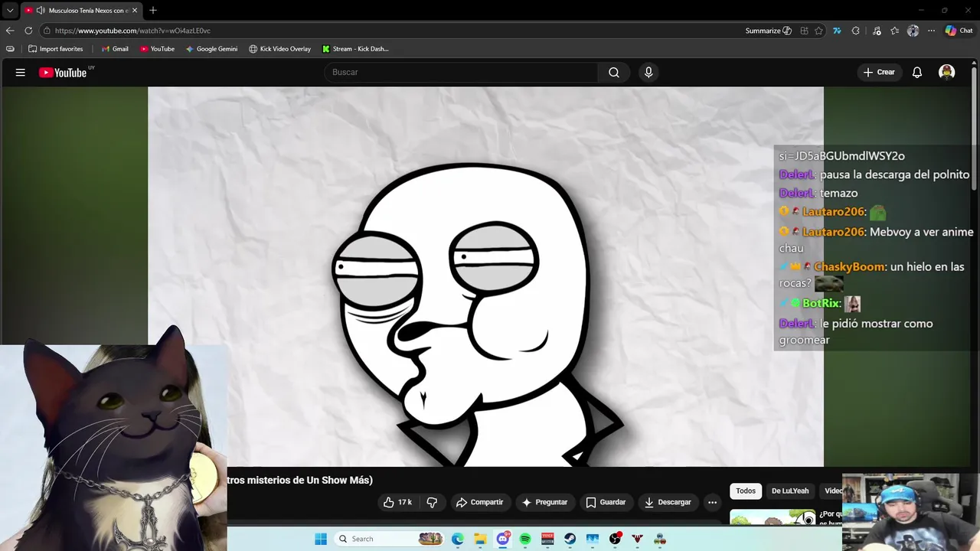Open browser media control music icon
Screen dimensions: 980x551
pyautogui.click(x=877, y=31)
